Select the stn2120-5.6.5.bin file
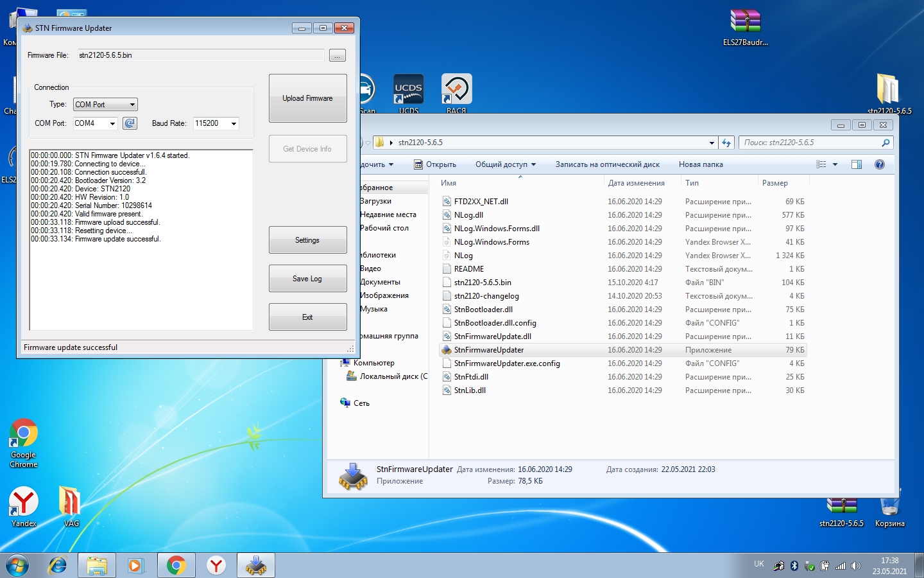The image size is (924, 578). [483, 283]
